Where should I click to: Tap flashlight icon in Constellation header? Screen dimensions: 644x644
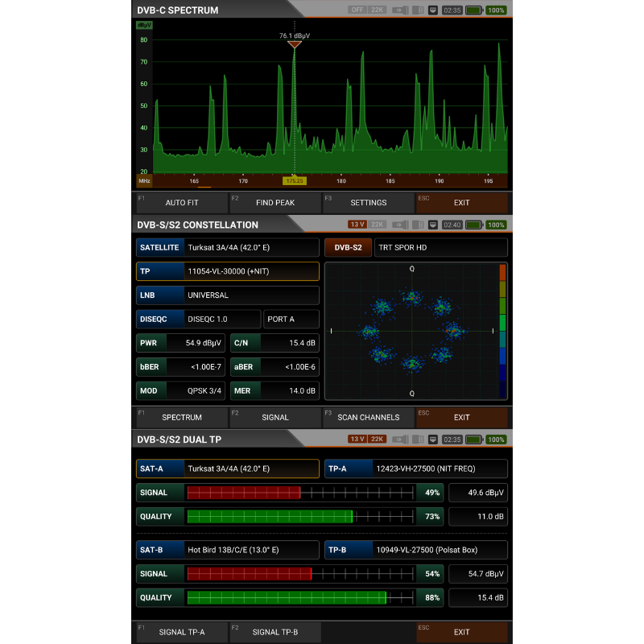pyautogui.click(x=400, y=225)
